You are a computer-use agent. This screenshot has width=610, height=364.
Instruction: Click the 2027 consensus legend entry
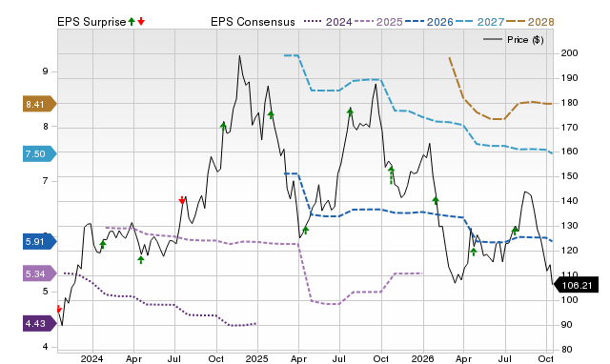pyautogui.click(x=479, y=22)
